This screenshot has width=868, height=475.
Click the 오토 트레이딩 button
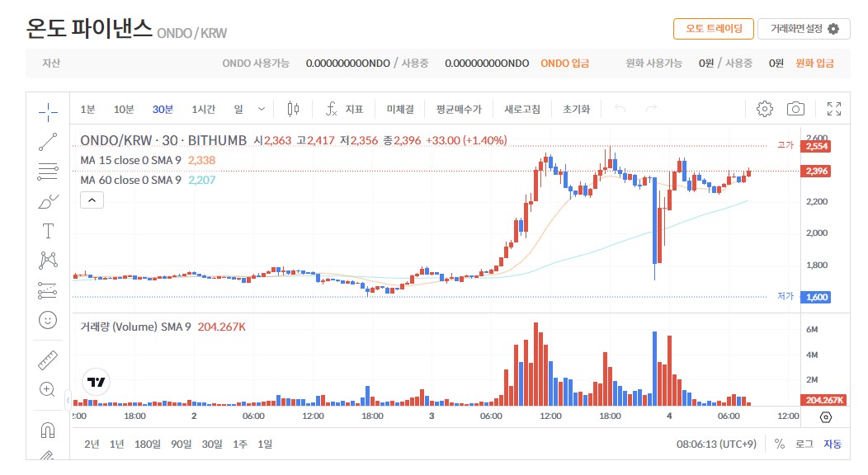click(x=714, y=29)
